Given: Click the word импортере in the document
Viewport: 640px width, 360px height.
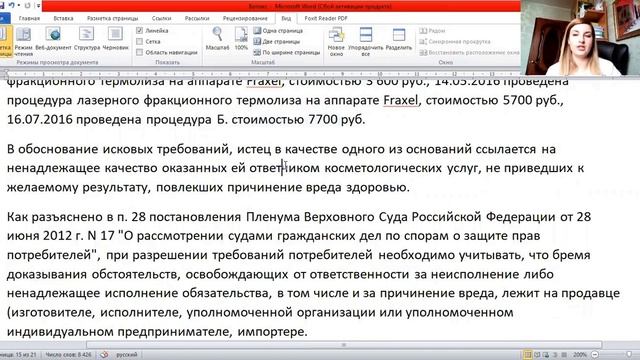Looking at the screenshot, I should 272,331.
